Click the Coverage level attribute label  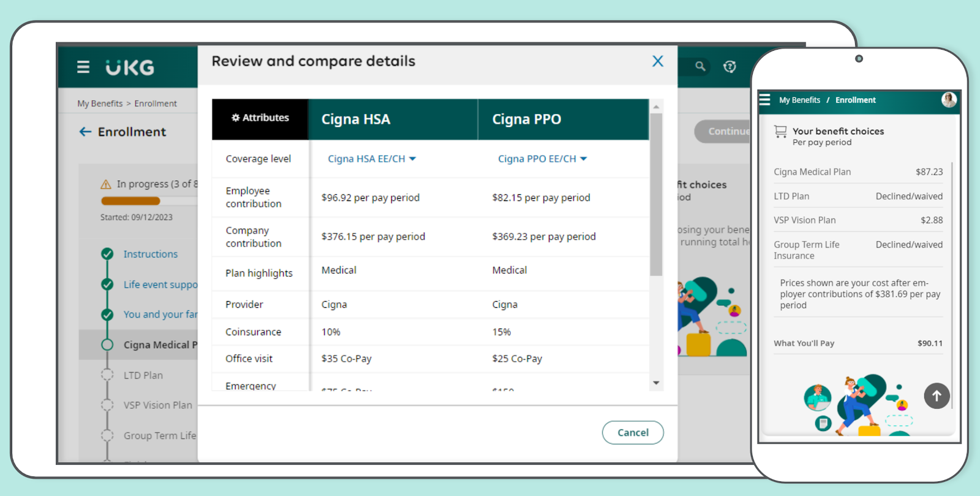258,159
